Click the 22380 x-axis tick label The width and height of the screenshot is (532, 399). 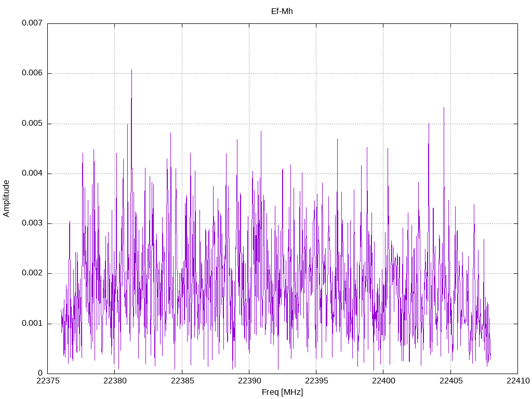pyautogui.click(x=115, y=381)
